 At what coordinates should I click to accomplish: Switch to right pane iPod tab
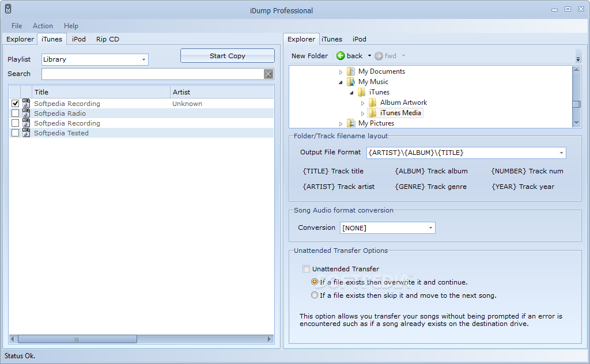tap(359, 39)
